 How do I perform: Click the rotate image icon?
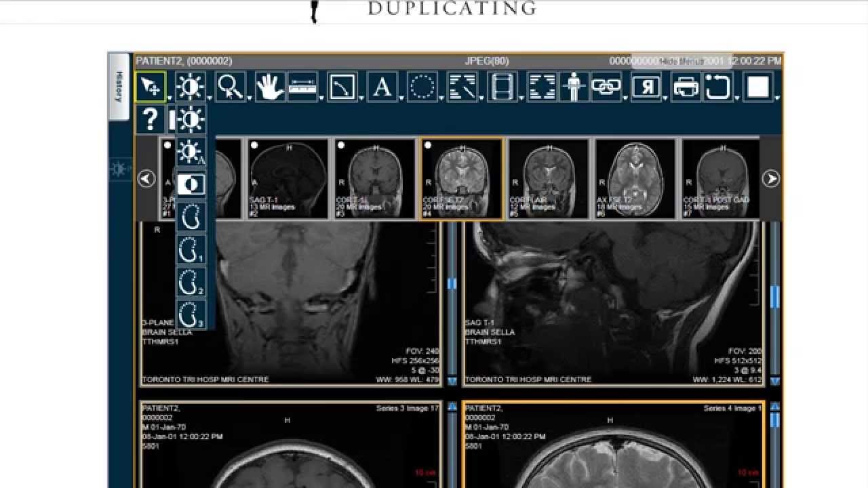pos(718,87)
